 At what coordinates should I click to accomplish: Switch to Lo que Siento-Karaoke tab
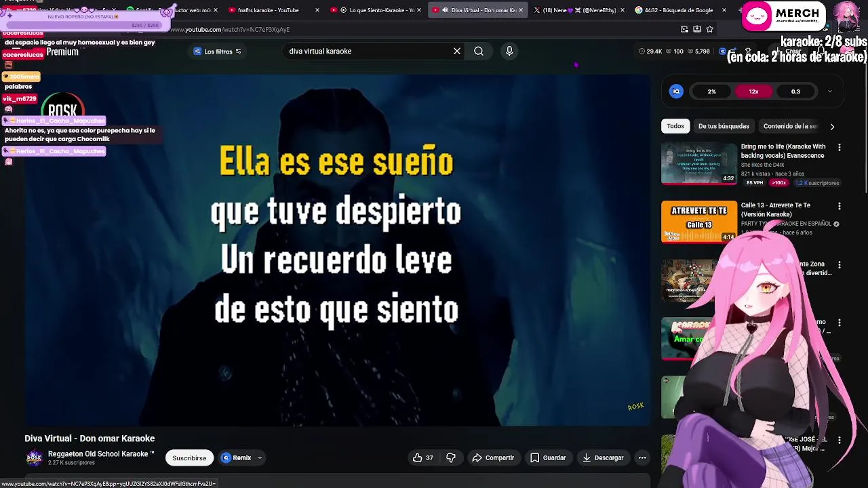(375, 10)
